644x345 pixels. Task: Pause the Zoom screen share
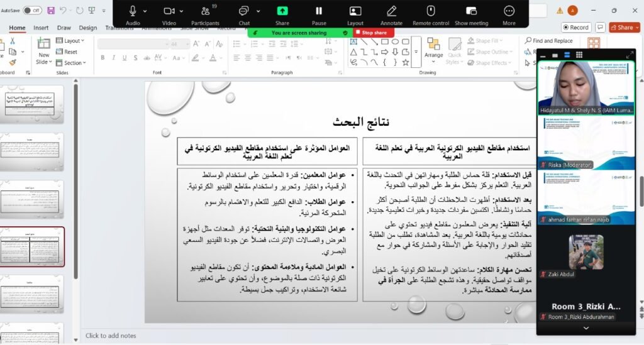(x=319, y=11)
